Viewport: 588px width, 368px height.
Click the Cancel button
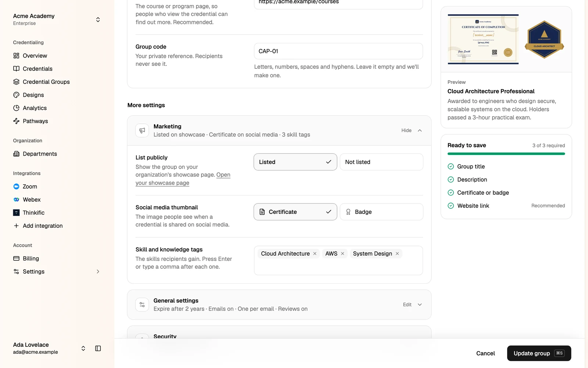(485, 353)
